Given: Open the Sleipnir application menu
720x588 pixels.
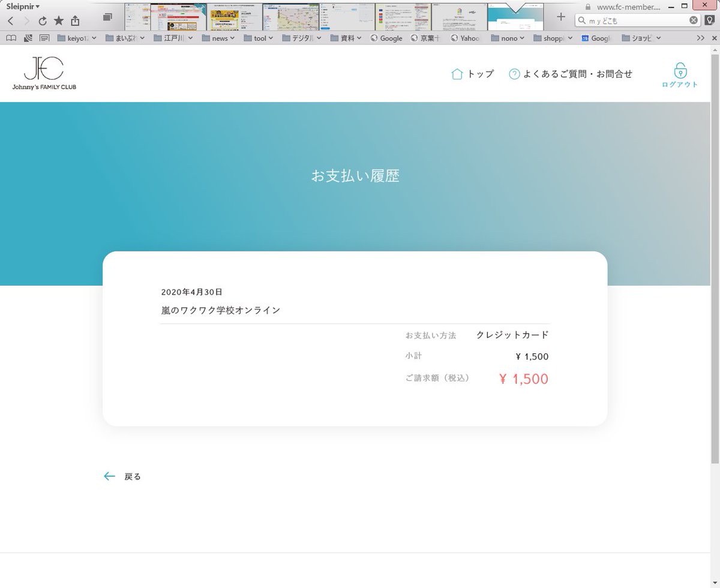Looking at the screenshot, I should (23, 7).
